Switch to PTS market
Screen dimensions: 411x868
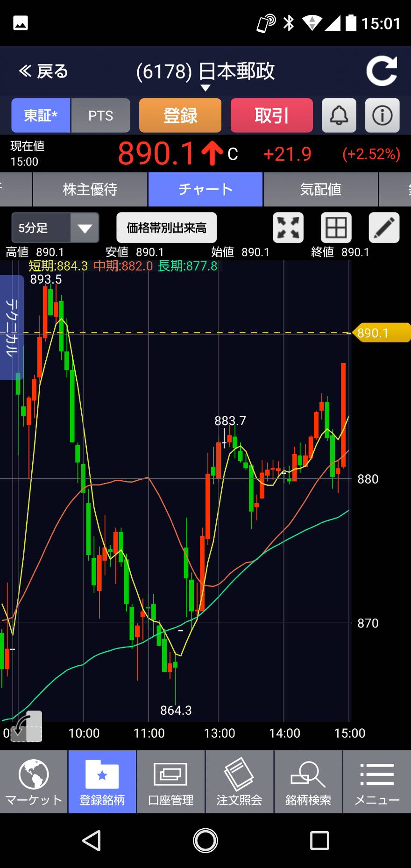pos(101,115)
